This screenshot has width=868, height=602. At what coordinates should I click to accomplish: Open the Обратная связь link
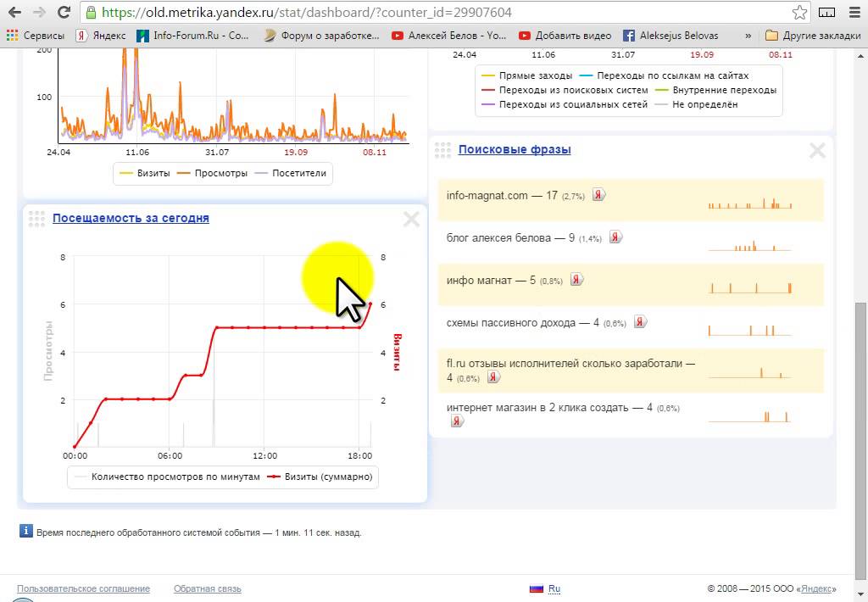(x=208, y=588)
